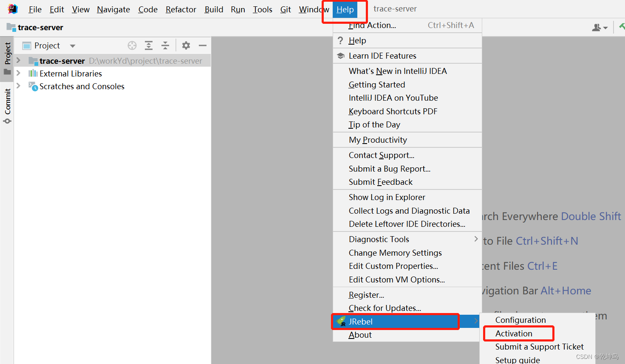Open the Git menu

point(286,9)
